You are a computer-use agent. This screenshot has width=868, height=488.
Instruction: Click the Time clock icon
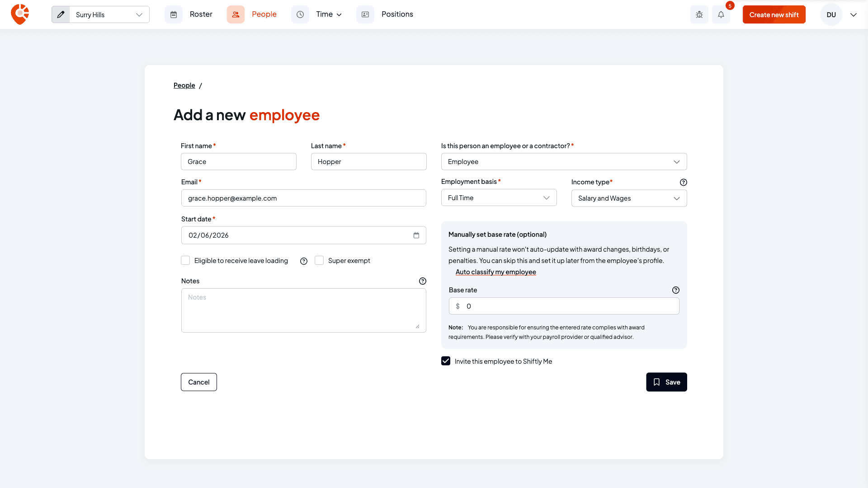click(300, 14)
